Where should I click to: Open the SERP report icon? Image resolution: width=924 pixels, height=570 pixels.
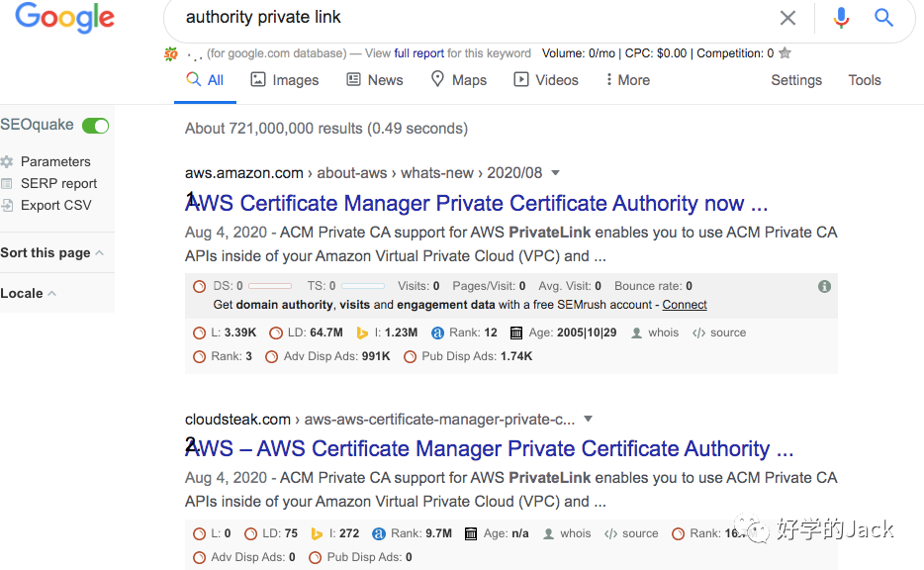8,183
